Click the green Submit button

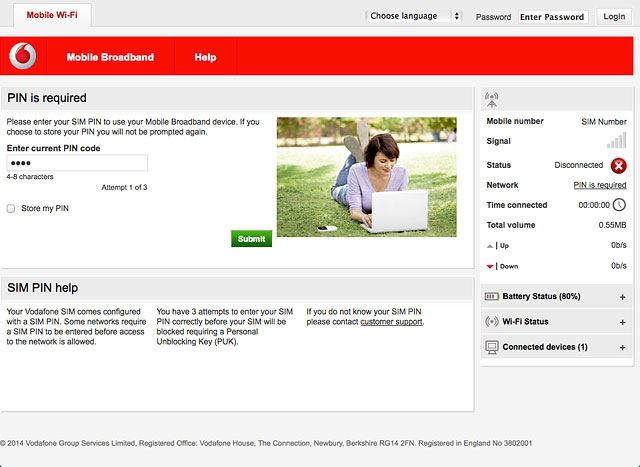pos(251,239)
